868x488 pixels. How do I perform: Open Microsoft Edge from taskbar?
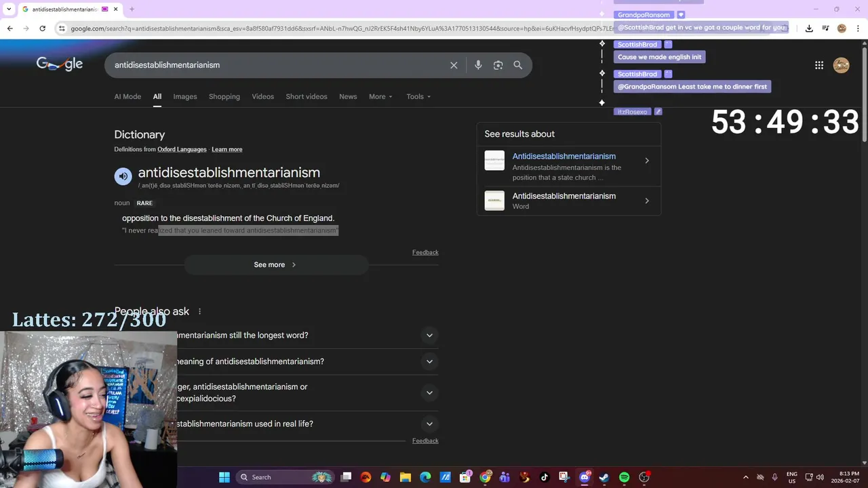coord(425,477)
